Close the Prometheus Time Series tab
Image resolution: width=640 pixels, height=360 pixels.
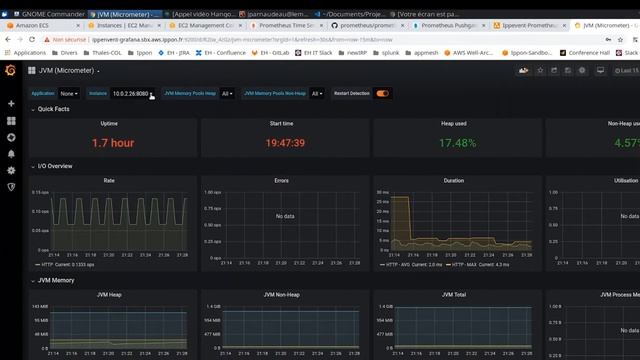pos(321,25)
